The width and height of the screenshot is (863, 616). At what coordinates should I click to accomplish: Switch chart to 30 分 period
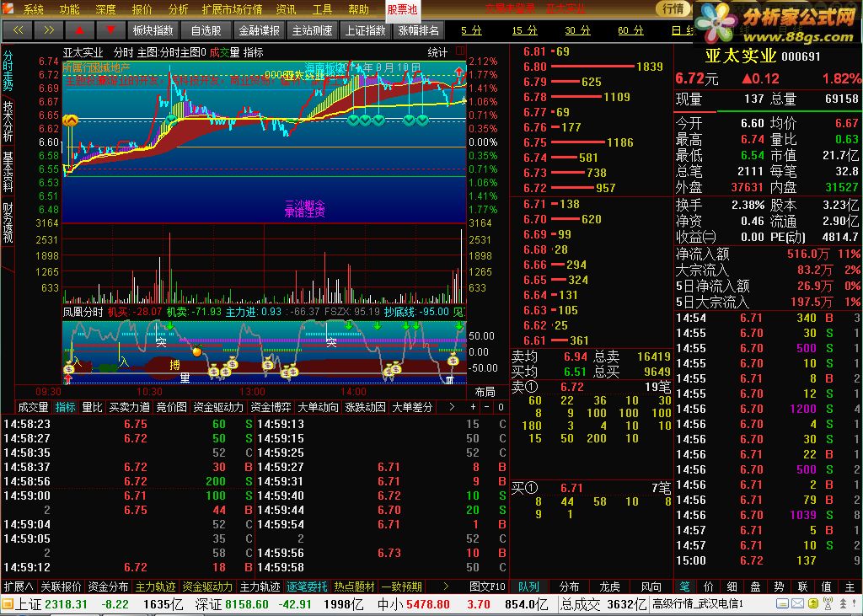point(577,31)
